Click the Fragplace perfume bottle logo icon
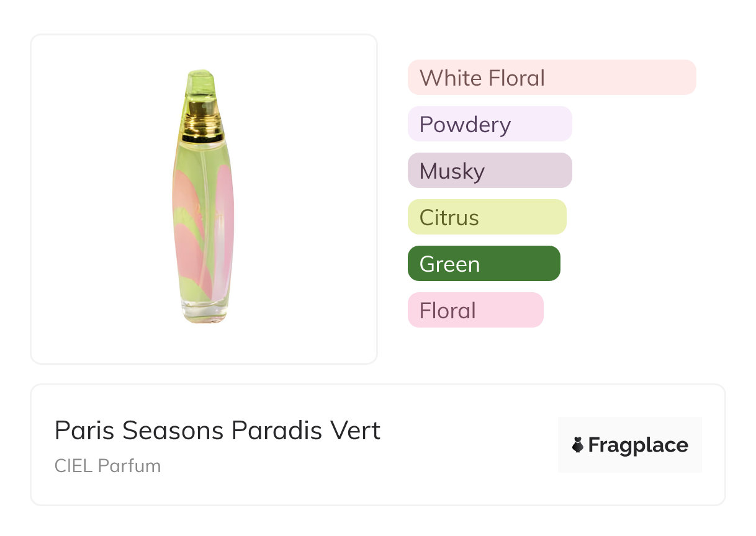This screenshot has height=536, width=756. [578, 445]
